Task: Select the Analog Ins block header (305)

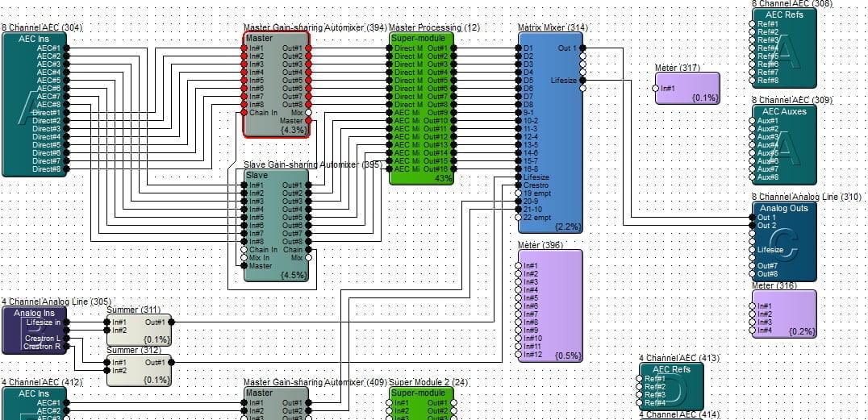Action: tap(35, 314)
